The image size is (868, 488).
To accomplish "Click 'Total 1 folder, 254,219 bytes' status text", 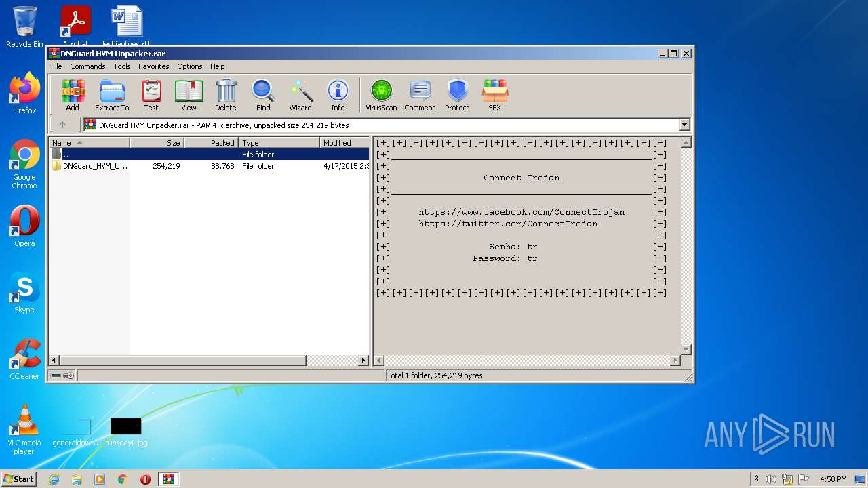I will [435, 375].
